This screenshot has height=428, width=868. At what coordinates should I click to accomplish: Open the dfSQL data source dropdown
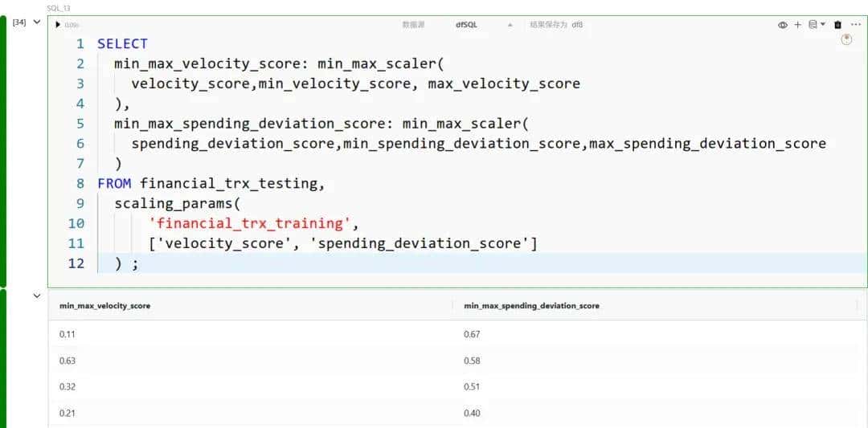pos(481,25)
